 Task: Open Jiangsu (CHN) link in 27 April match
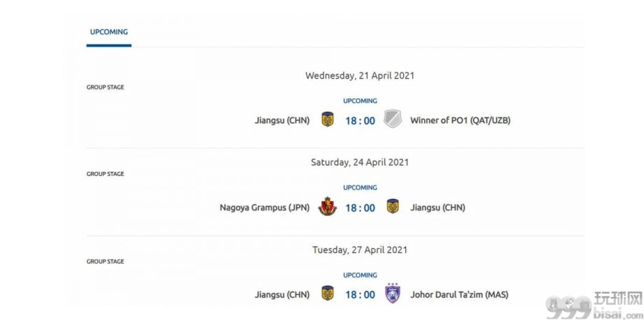pyautogui.click(x=282, y=294)
